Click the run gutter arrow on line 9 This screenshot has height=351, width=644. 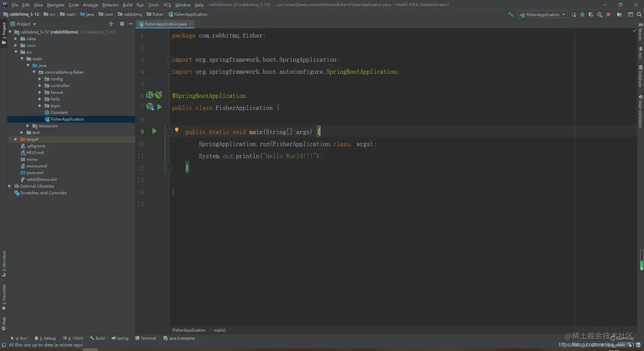click(x=154, y=131)
